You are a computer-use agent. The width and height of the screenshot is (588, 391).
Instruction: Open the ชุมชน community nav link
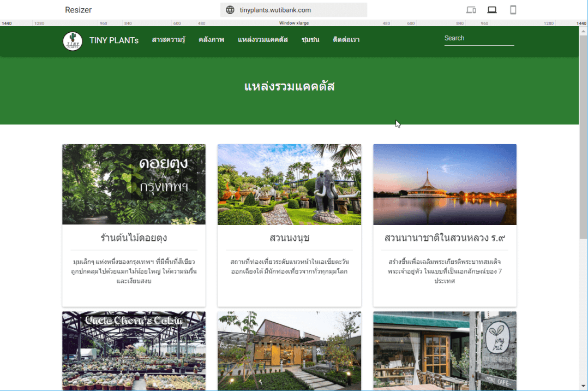tap(310, 40)
